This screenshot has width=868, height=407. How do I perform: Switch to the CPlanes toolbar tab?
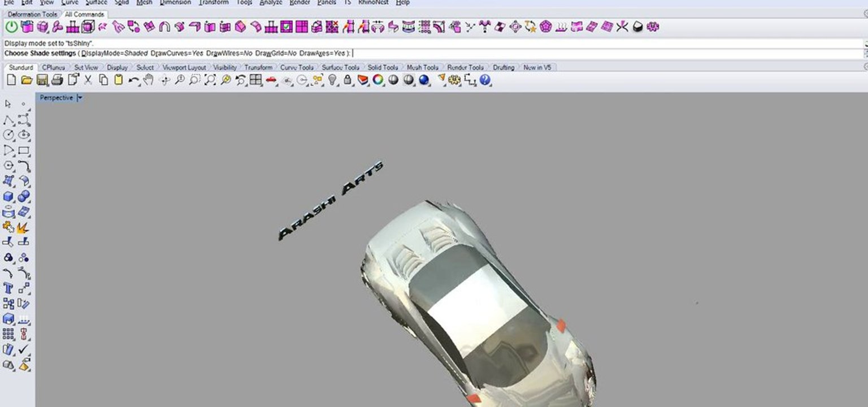(x=54, y=67)
